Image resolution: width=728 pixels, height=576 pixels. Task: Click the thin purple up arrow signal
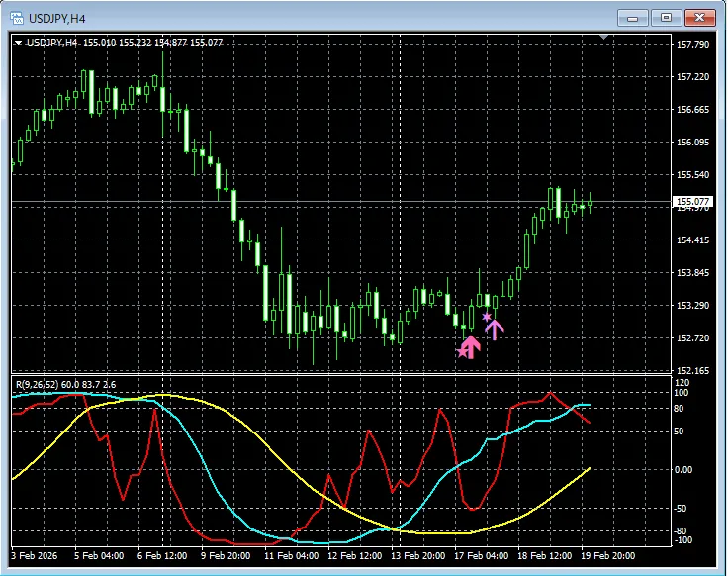[494, 329]
